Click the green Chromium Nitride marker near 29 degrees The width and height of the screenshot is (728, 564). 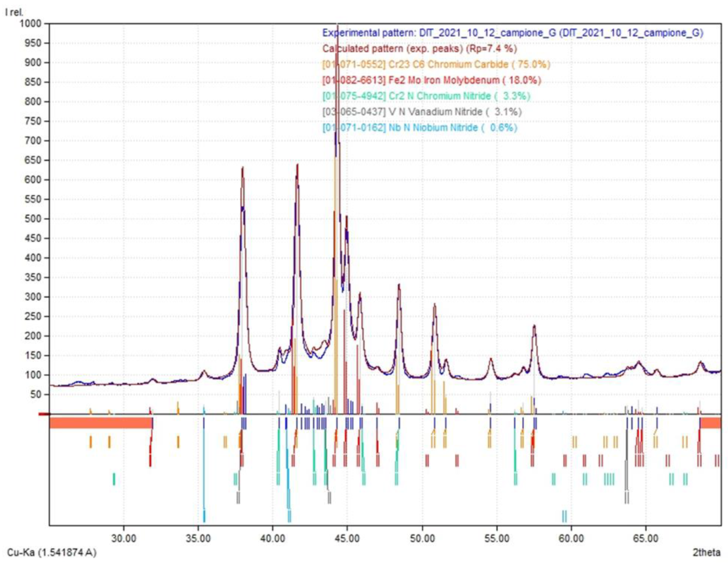[x=114, y=479]
